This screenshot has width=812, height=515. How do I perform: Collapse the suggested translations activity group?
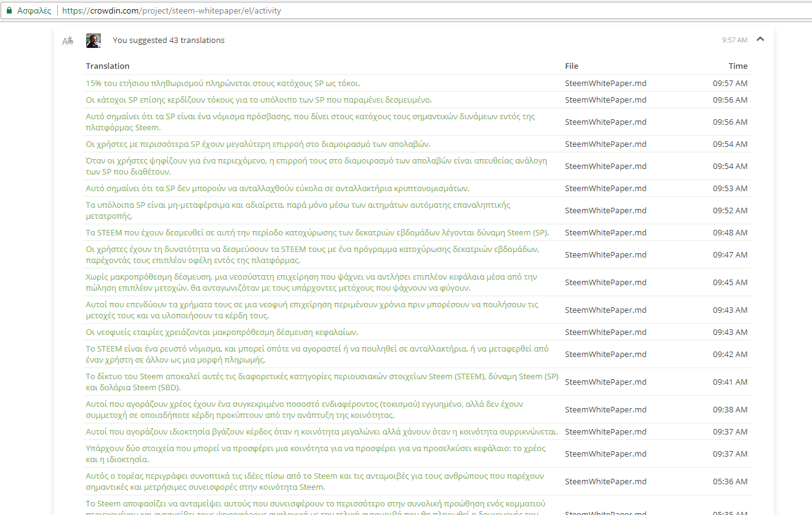click(760, 39)
